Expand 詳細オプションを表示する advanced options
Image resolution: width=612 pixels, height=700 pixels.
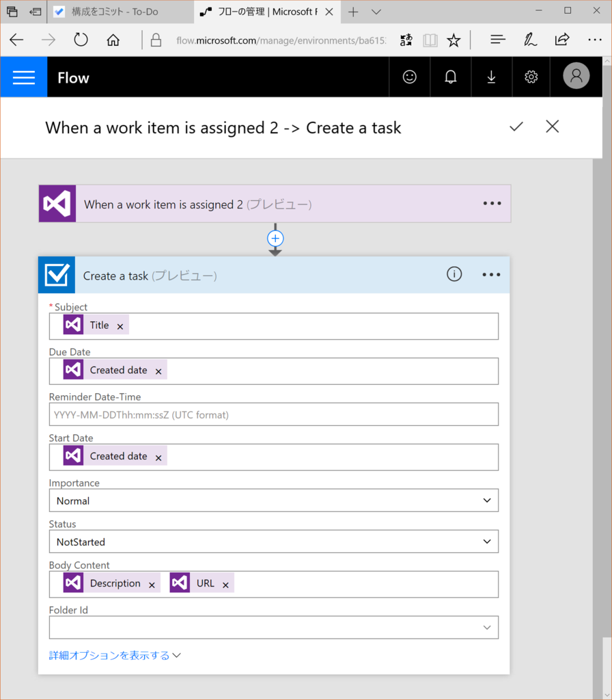click(115, 656)
